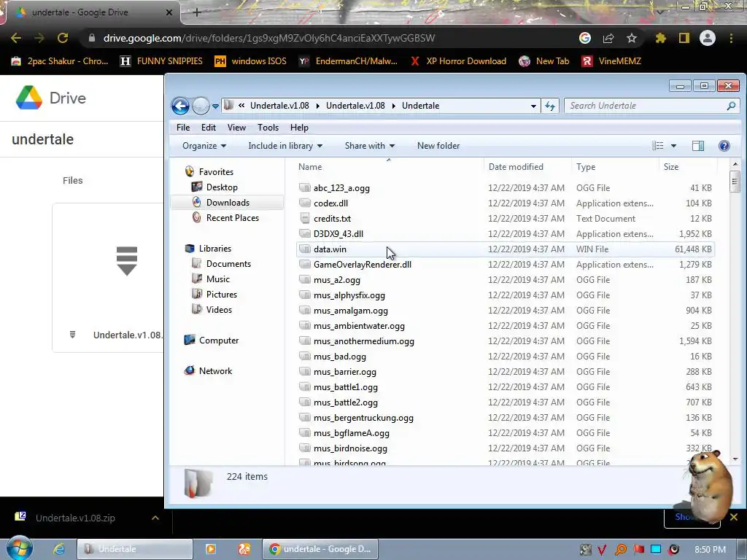Click the bookmark star icon in Chrome
The image size is (747, 560).
631,38
